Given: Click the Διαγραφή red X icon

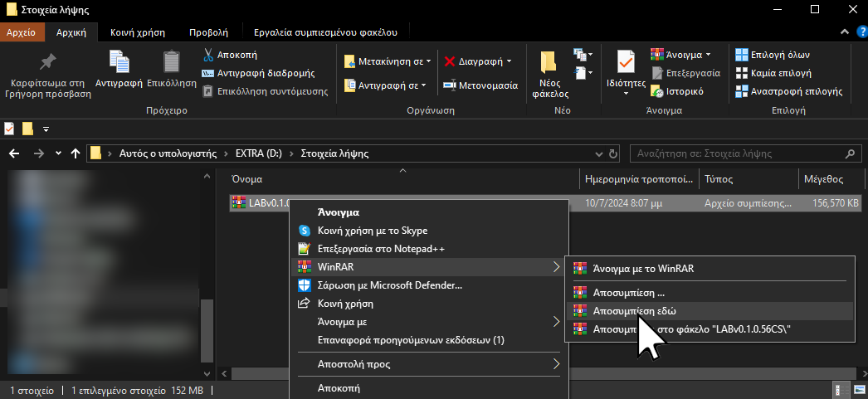Looking at the screenshot, I should coord(450,61).
